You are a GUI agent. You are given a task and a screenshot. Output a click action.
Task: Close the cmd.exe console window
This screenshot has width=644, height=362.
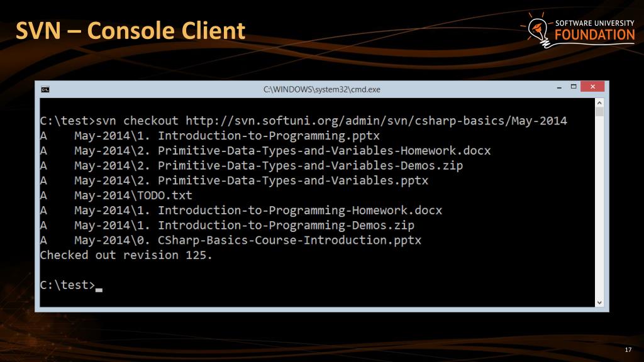[x=592, y=87]
